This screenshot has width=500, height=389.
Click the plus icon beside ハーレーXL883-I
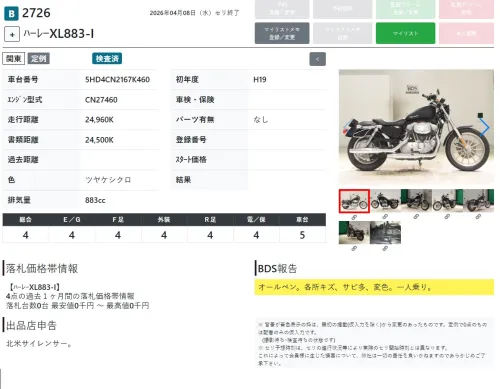(x=12, y=34)
